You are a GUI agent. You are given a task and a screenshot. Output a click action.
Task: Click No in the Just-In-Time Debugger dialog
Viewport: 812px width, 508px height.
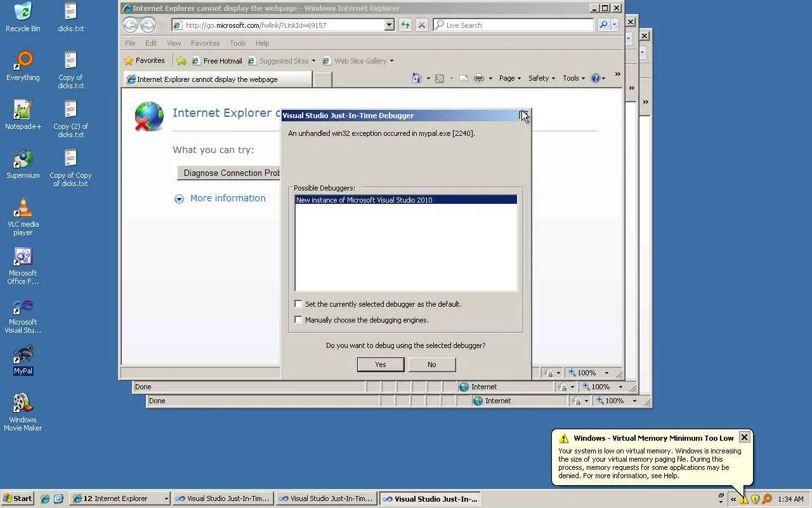coord(432,364)
